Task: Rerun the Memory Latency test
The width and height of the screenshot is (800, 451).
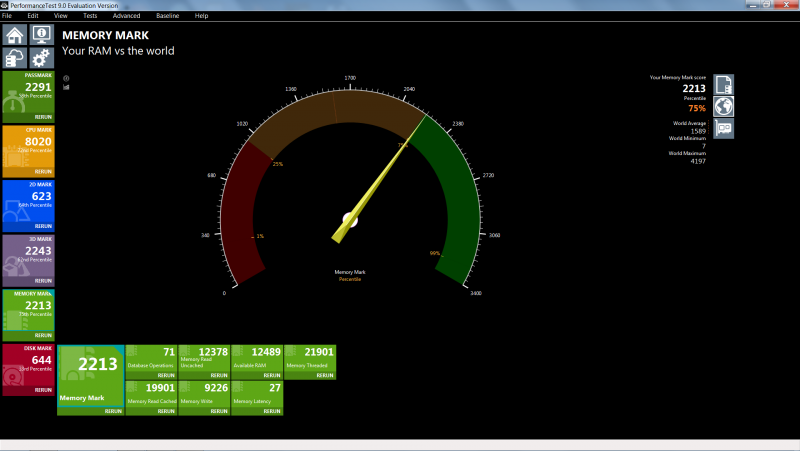Action: click(x=271, y=410)
